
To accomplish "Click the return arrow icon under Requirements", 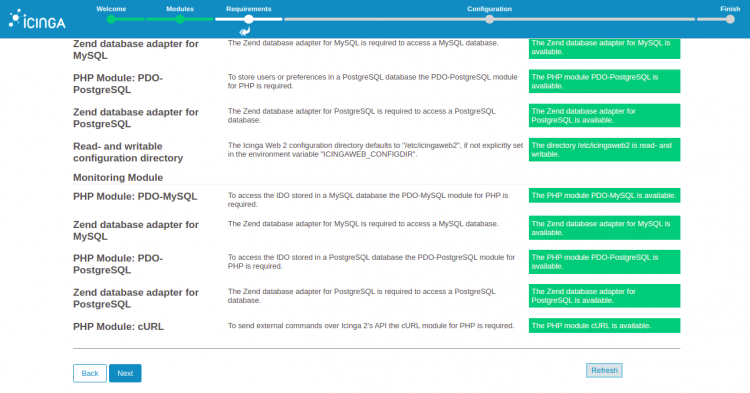I will coord(244,32).
